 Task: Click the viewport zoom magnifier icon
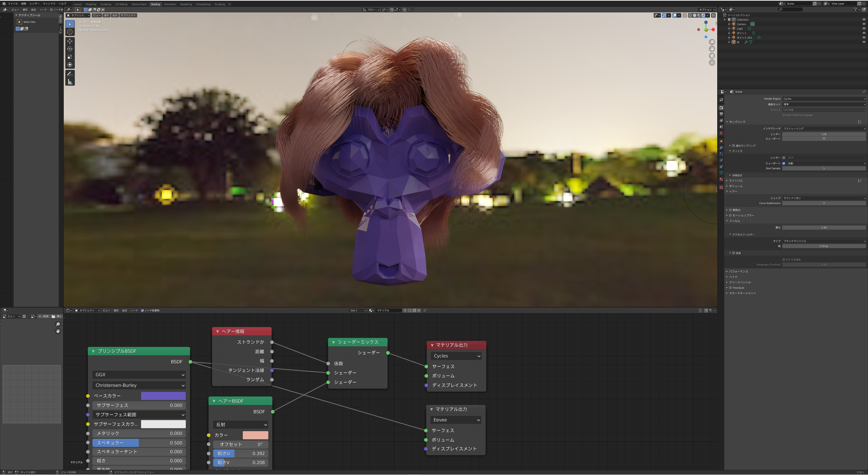tap(712, 42)
